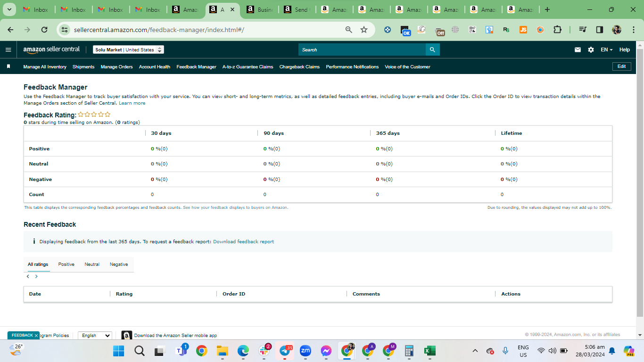Screen dimensions: 644x362
Task: View site information icon in address bar
Action: coord(65,30)
